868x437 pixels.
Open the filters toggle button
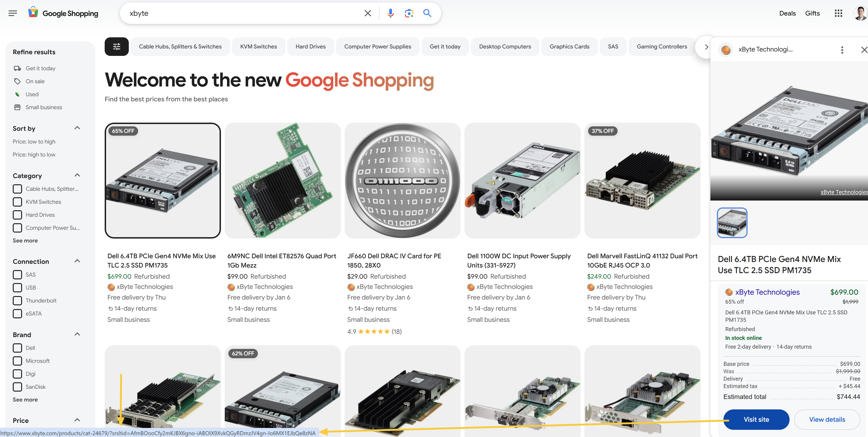(x=117, y=46)
